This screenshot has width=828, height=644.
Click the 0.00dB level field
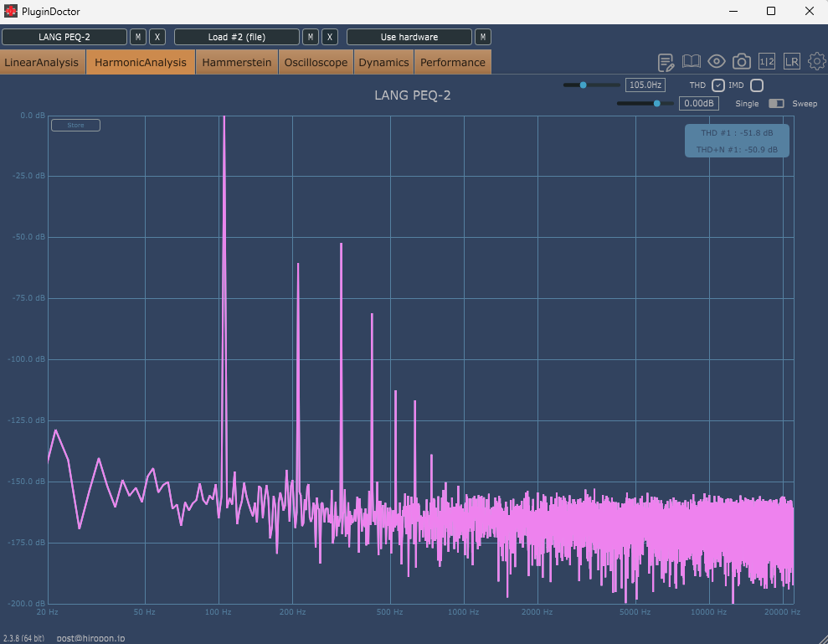point(698,104)
